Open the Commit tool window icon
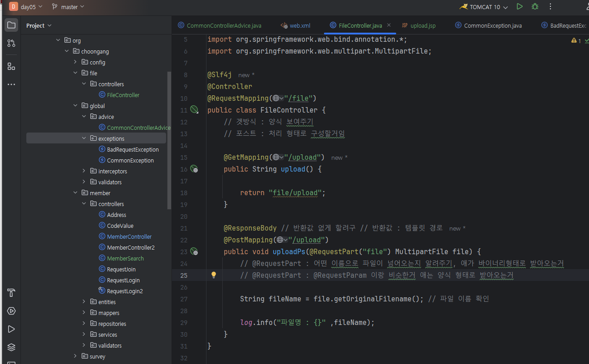589x364 pixels. click(x=11, y=43)
